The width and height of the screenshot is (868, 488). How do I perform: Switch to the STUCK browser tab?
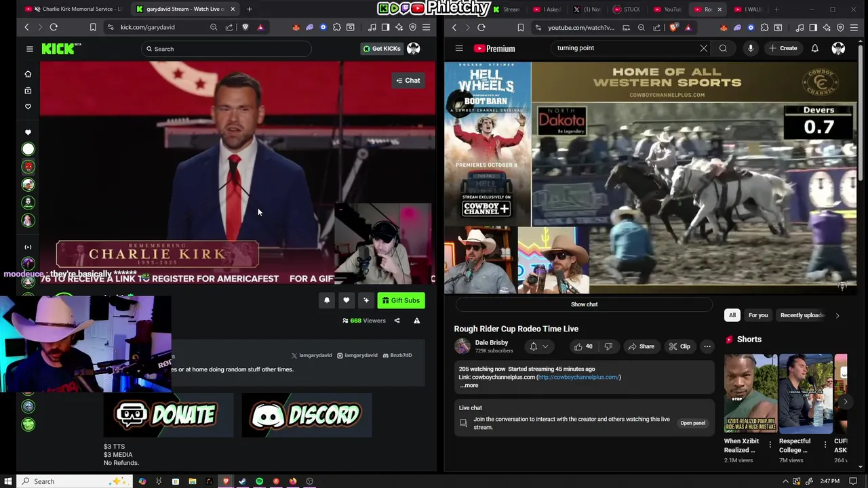(x=627, y=9)
